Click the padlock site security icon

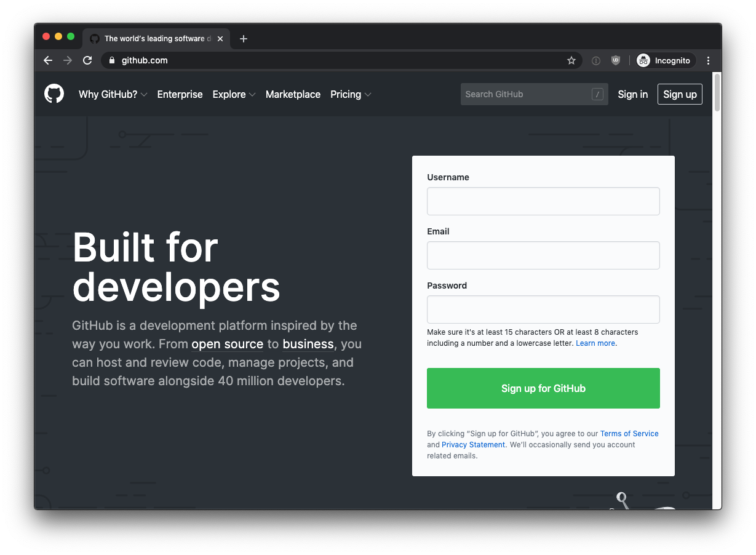112,60
